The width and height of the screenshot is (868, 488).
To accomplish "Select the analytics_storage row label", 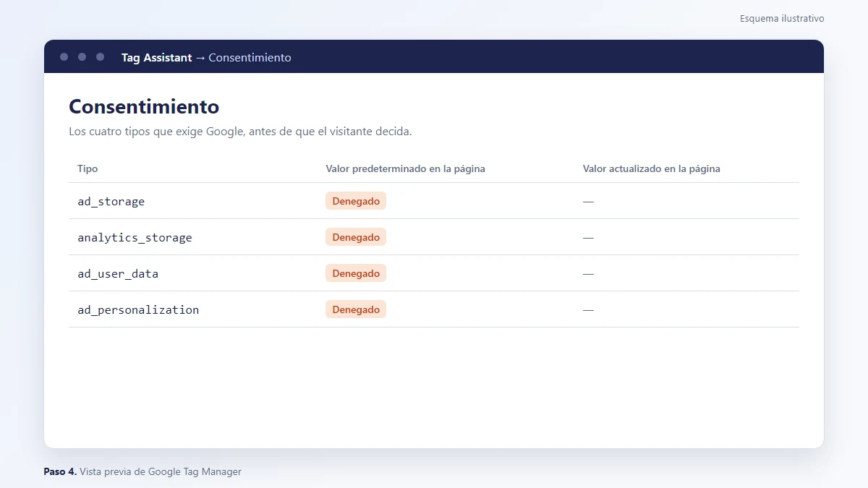I will [135, 238].
